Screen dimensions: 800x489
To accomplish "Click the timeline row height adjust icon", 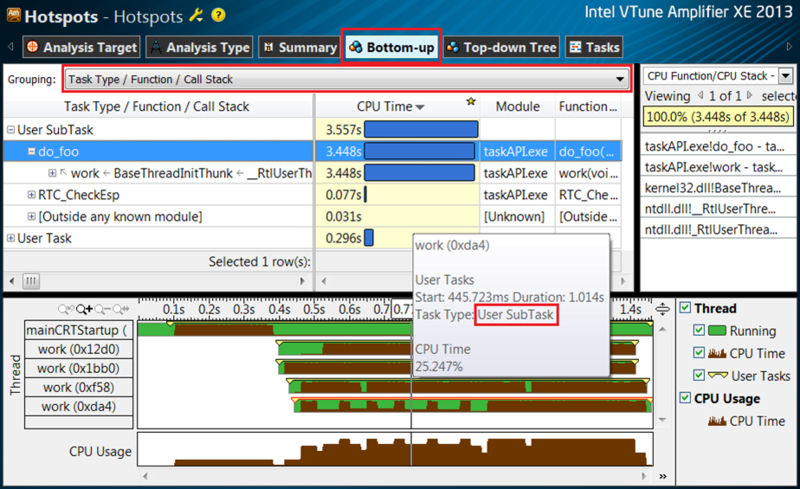I will 662,309.
